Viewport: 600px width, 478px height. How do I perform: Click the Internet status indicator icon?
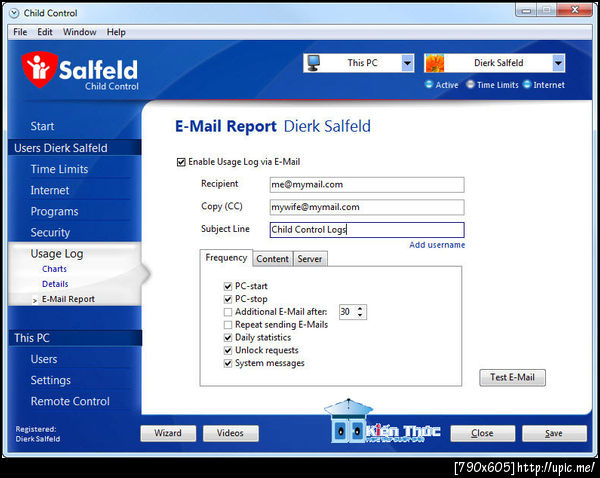527,84
